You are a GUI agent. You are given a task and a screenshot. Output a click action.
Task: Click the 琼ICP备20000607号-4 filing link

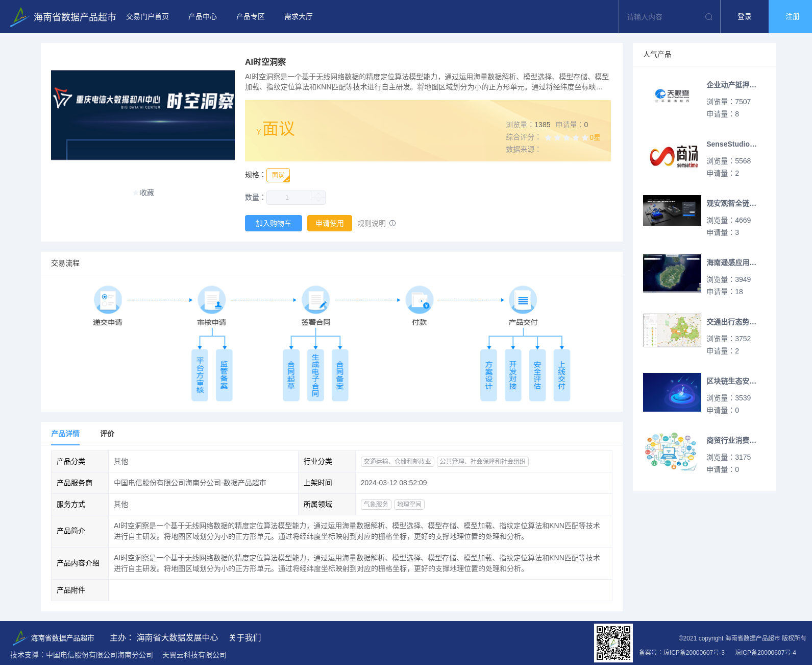(766, 652)
